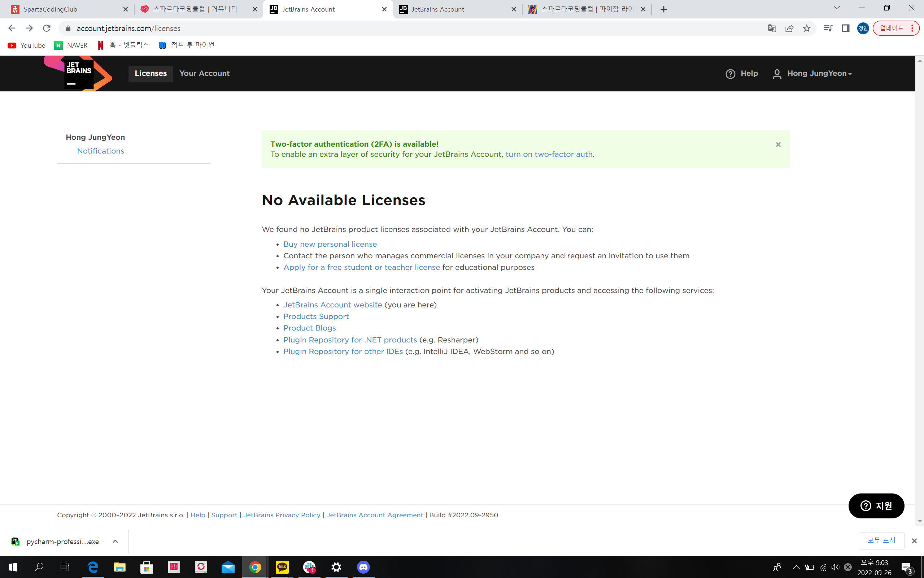Toggle the Chrome side panel
The image size is (924, 578).
[845, 28]
